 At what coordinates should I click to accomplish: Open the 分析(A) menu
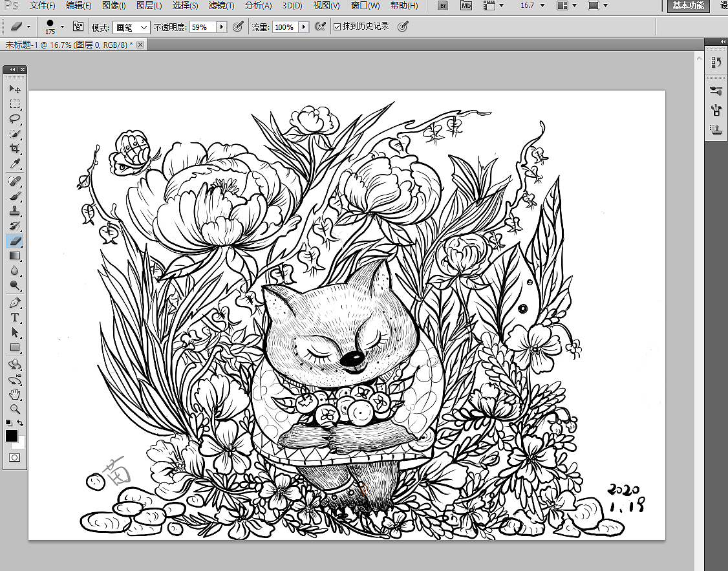point(258,6)
